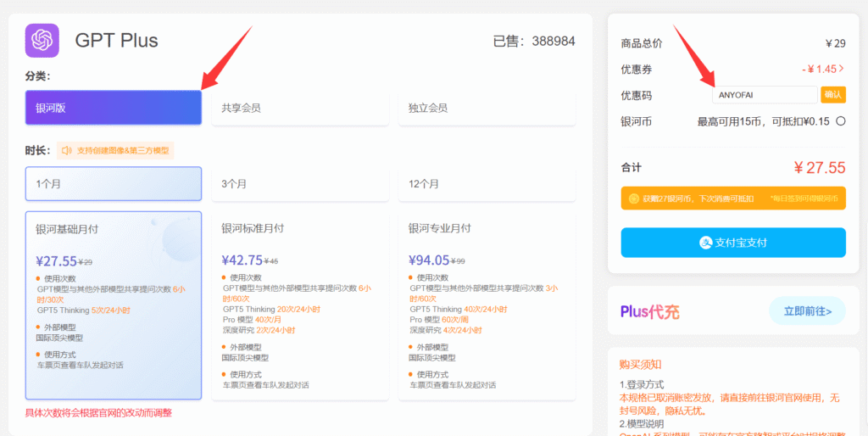Click the speaker announcement icon beside 时长

pos(67,150)
